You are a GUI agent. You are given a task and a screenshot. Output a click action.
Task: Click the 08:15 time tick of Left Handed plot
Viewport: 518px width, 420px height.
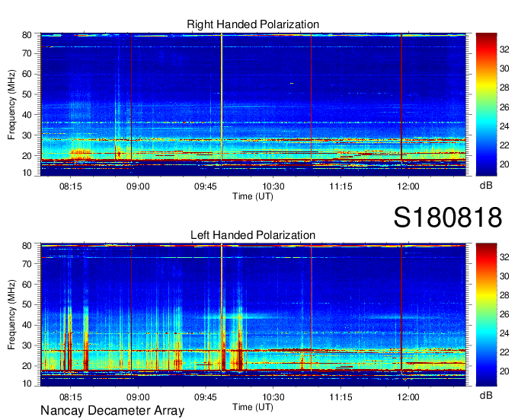point(70,397)
